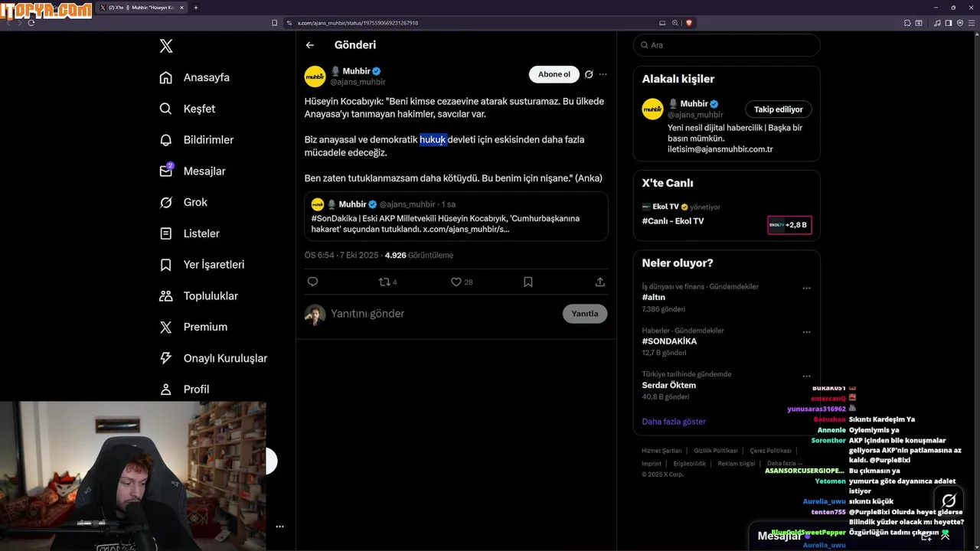Open @ajans_muhbir handle on the post
Image resolution: width=980 pixels, height=551 pixels.
pyautogui.click(x=358, y=82)
